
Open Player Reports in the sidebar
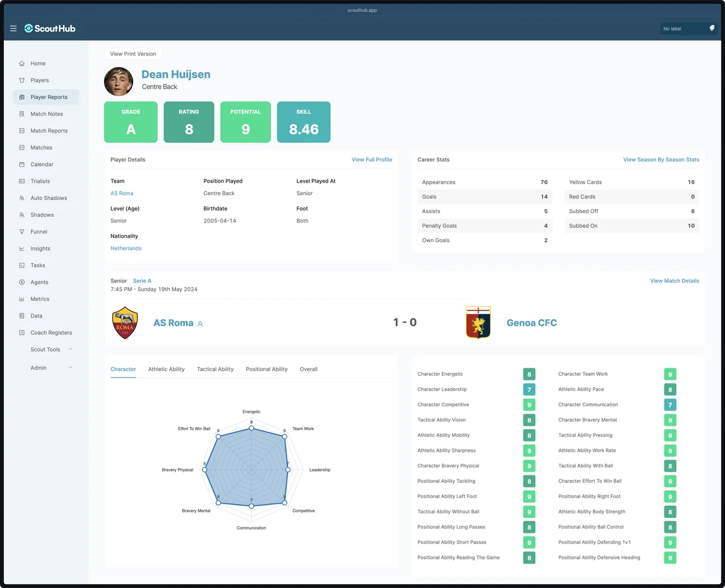(x=46, y=97)
